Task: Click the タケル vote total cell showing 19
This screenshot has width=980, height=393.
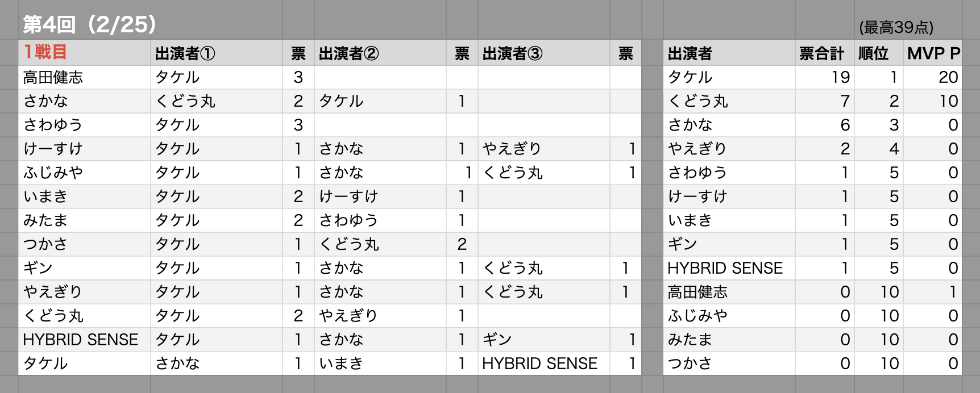Action: click(x=824, y=77)
